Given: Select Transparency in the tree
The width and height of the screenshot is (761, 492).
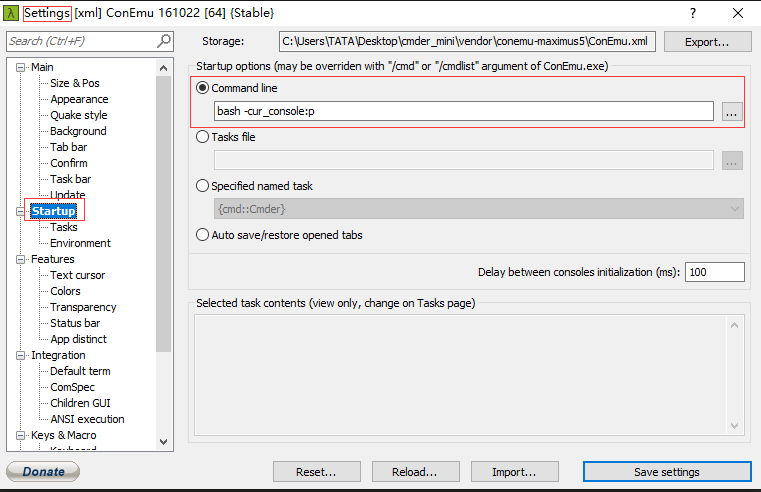Looking at the screenshot, I should 83,308.
